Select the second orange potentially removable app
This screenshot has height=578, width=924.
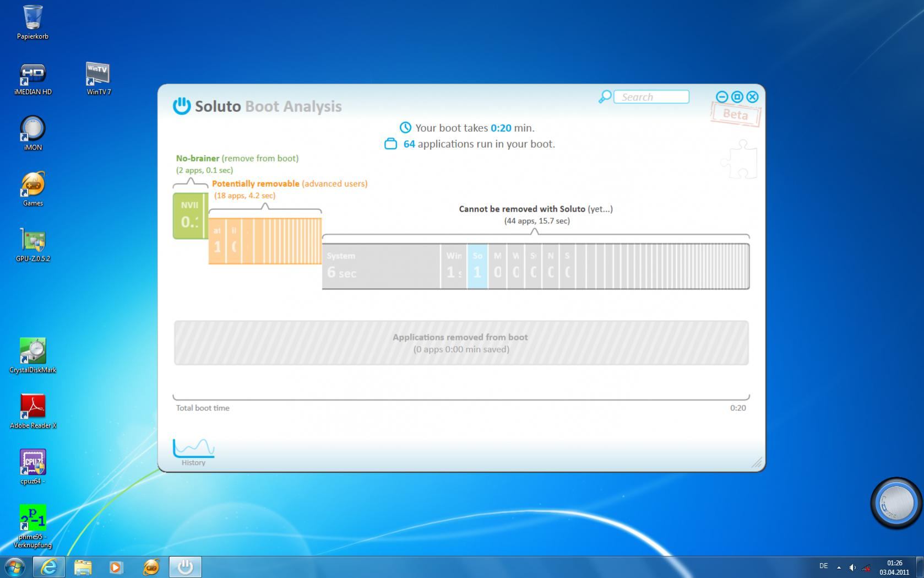233,240
